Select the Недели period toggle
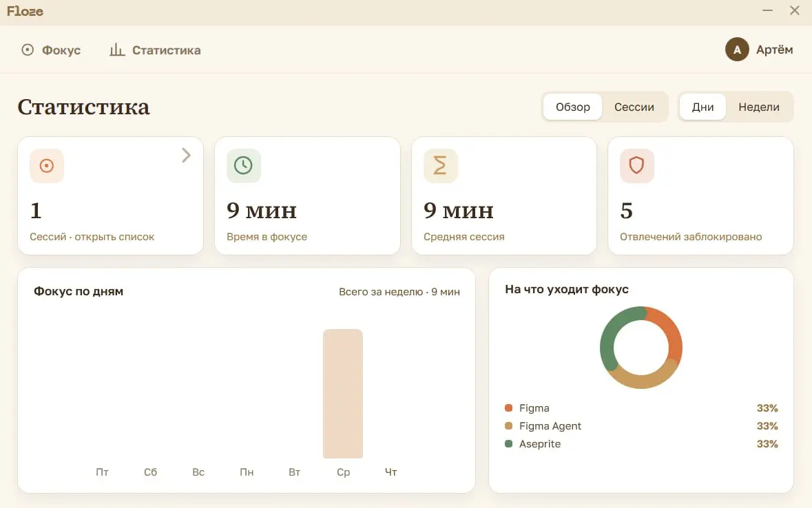 [x=759, y=107]
